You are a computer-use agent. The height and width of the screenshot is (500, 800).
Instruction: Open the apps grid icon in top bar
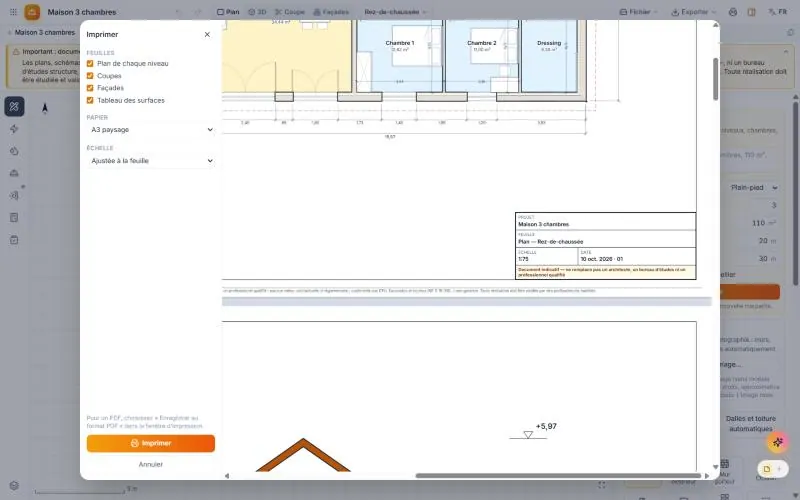pos(13,12)
